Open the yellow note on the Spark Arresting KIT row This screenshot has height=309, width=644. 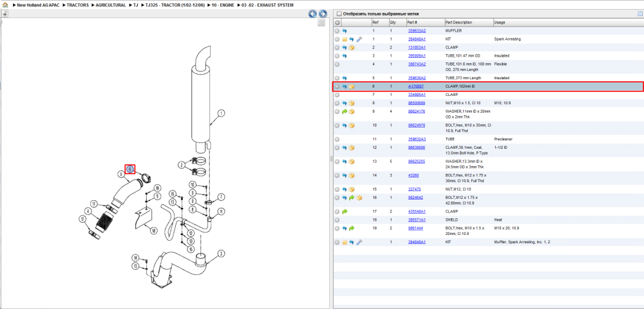344,39
